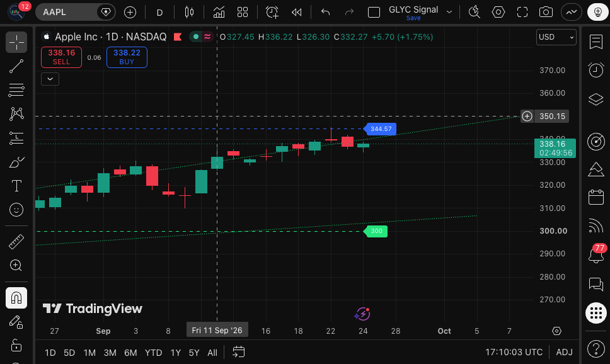This screenshot has width=610, height=364.
Task: Expand the GLYC Signal layout menu arrow
Action: click(x=449, y=12)
